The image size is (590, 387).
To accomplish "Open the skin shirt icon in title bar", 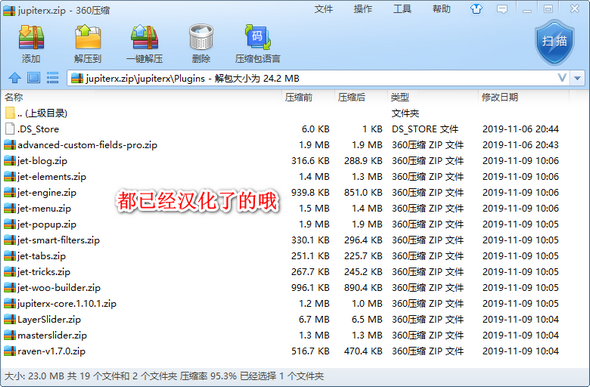I will pyautogui.click(x=476, y=9).
